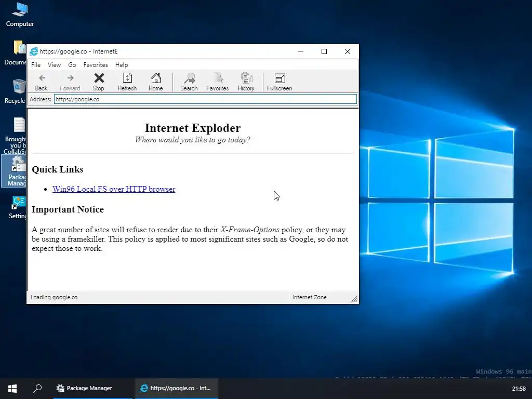Reload the page using Refresh
Image resolution: width=532 pixels, height=399 pixels.
coord(127,82)
